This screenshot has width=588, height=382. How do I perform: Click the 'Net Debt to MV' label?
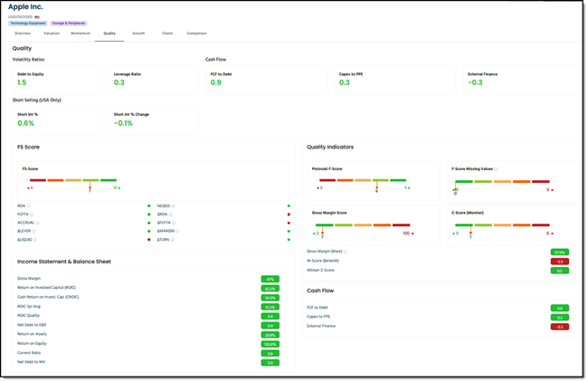pos(31,362)
